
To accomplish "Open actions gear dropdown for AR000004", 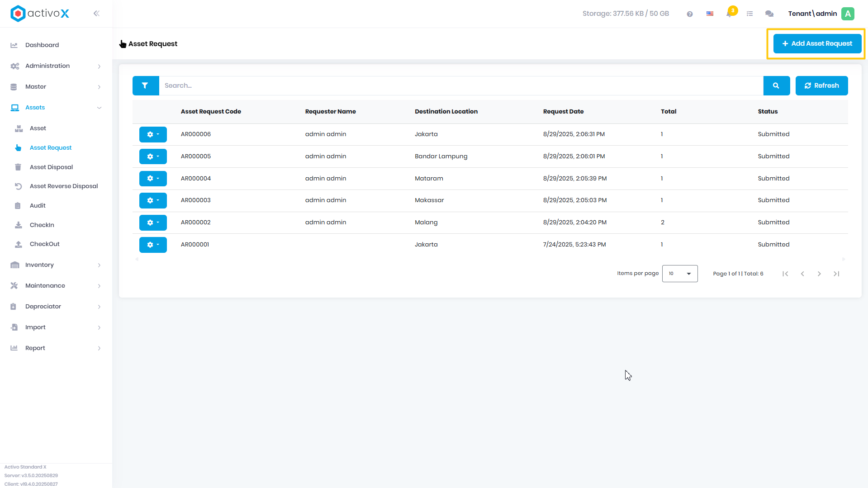I will 153,179.
